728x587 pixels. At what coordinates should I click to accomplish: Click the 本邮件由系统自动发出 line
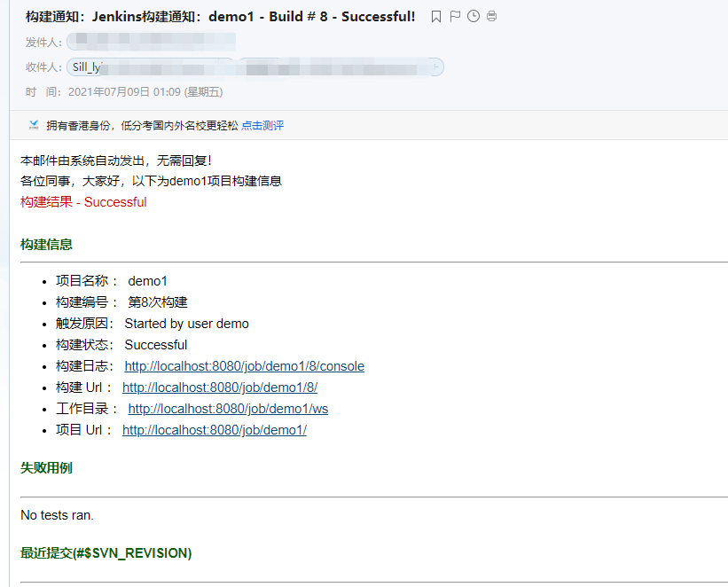coord(116,160)
